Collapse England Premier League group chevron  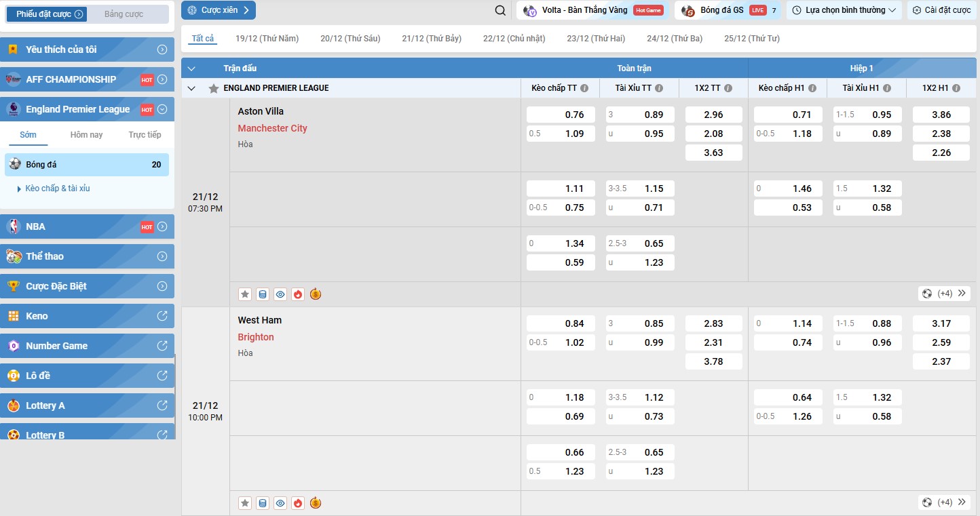tap(191, 88)
